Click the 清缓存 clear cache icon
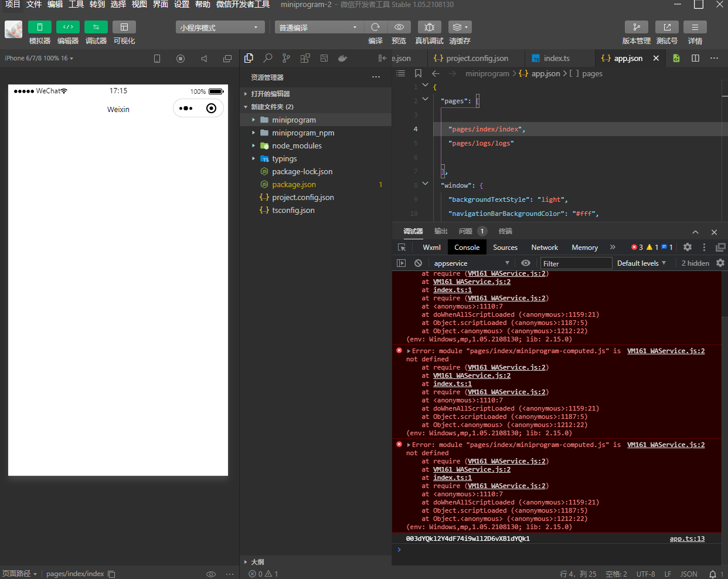The image size is (728, 579). point(460,27)
